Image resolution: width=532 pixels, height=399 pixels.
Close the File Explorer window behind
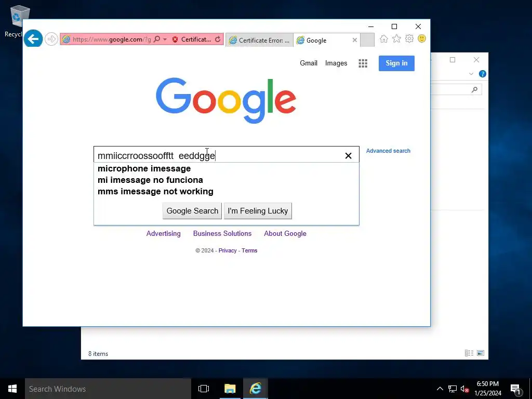tap(476, 60)
